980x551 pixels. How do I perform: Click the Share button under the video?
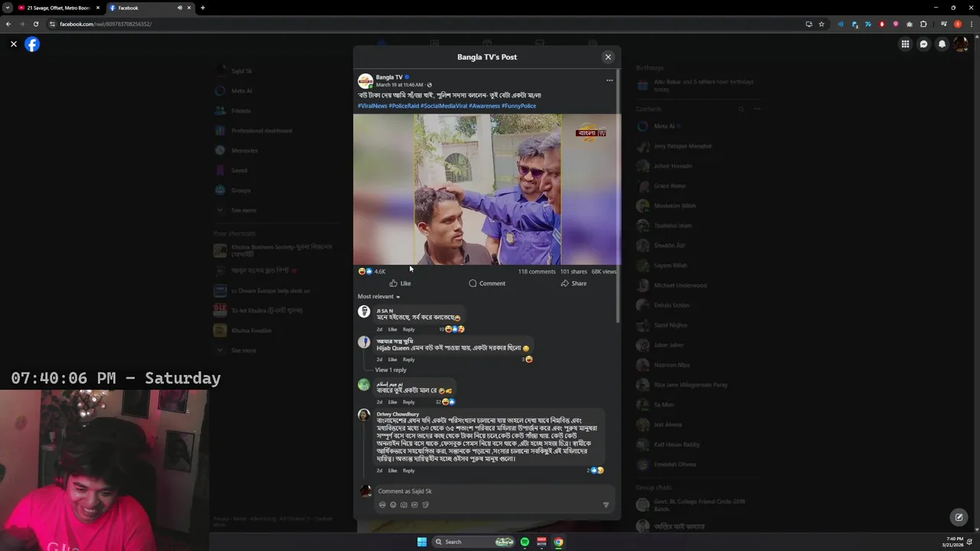tap(573, 283)
